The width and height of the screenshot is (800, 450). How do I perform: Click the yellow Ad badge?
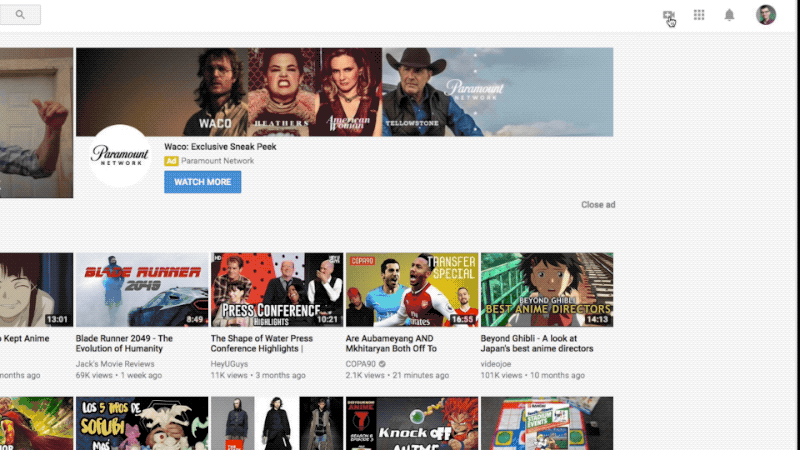pyautogui.click(x=171, y=161)
